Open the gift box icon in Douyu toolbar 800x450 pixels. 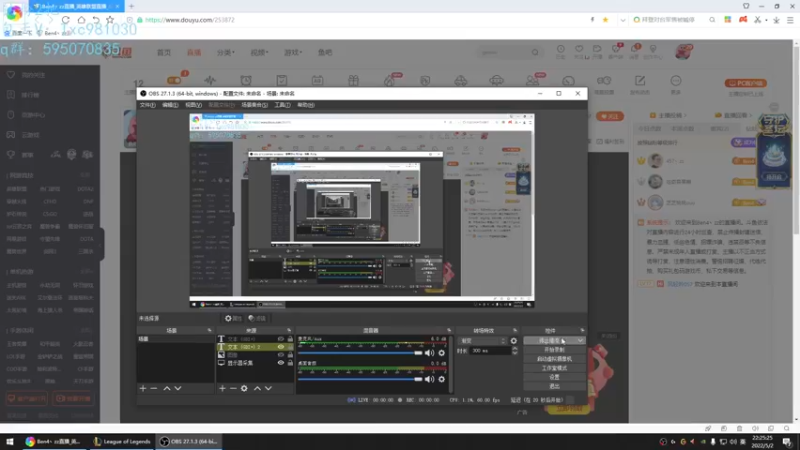pos(354,80)
